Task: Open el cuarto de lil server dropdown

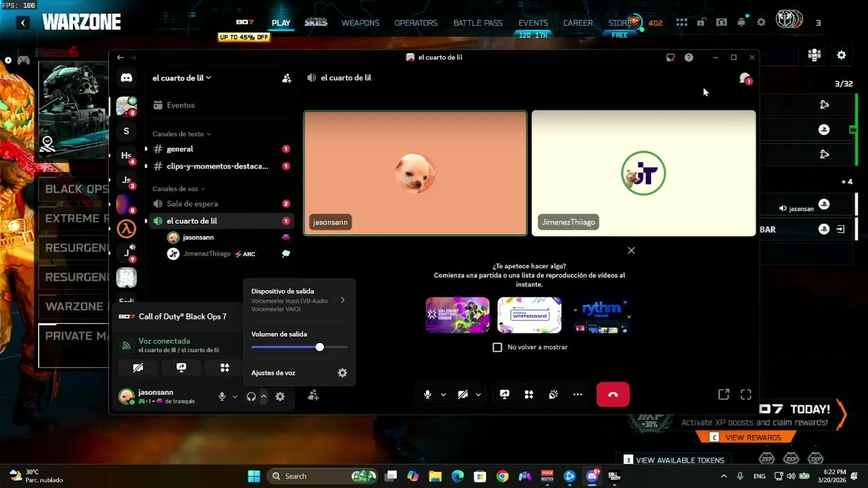Action: coord(182,78)
